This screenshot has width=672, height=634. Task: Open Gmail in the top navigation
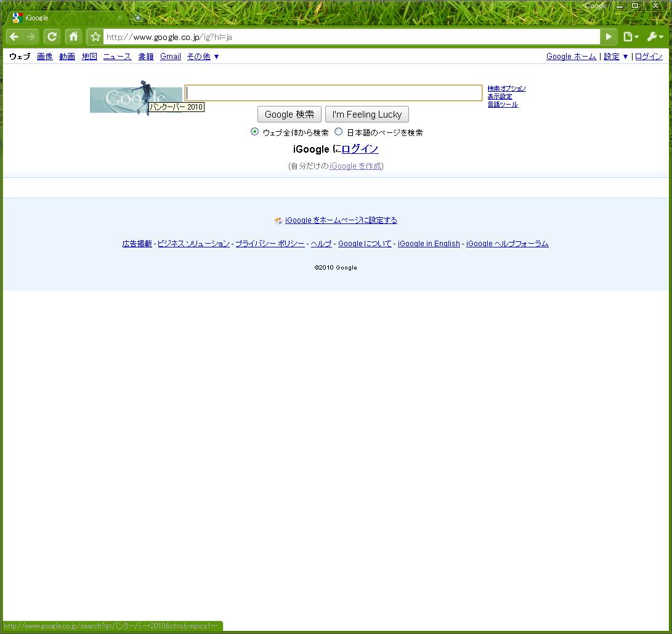click(171, 57)
